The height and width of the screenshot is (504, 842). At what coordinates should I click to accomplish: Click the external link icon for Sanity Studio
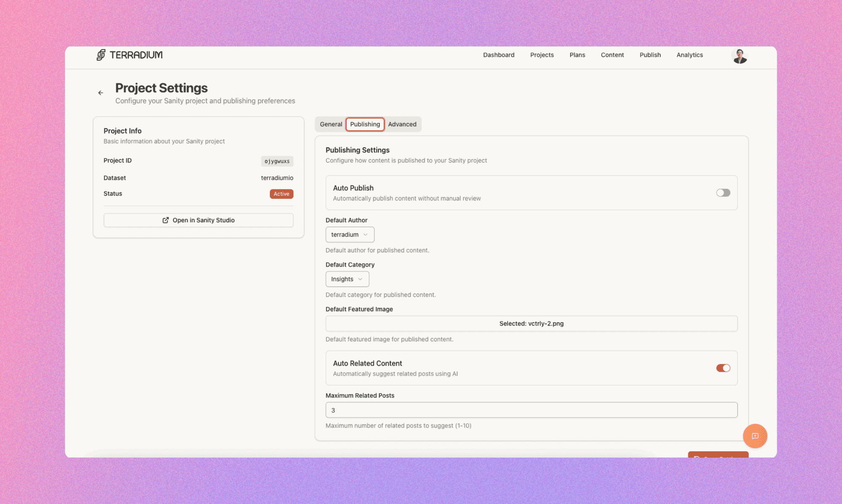(x=165, y=220)
